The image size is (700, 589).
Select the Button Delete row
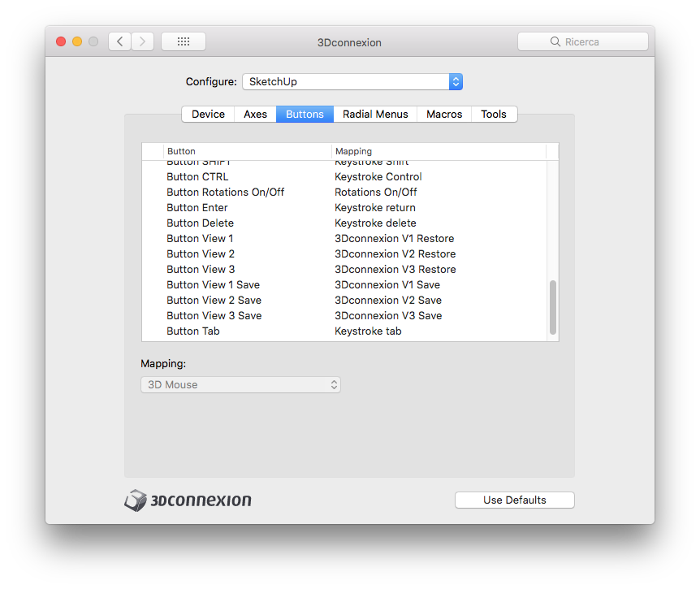click(344, 223)
